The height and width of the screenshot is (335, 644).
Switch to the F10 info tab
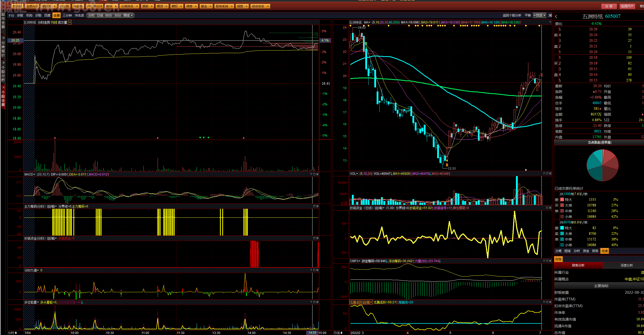point(11,15)
